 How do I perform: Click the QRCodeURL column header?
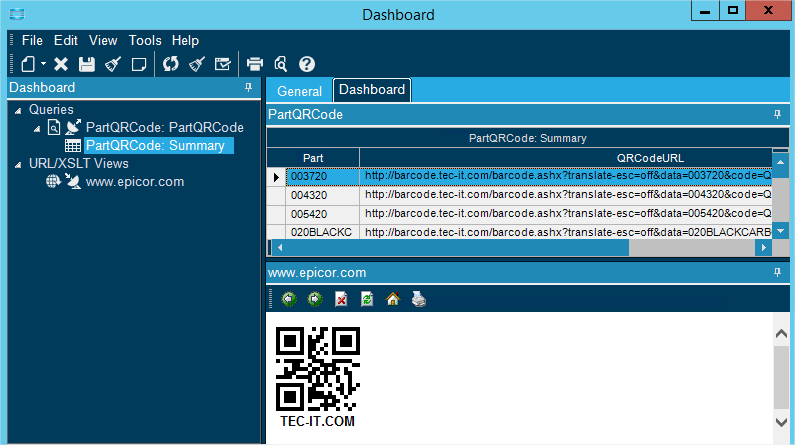(565, 158)
